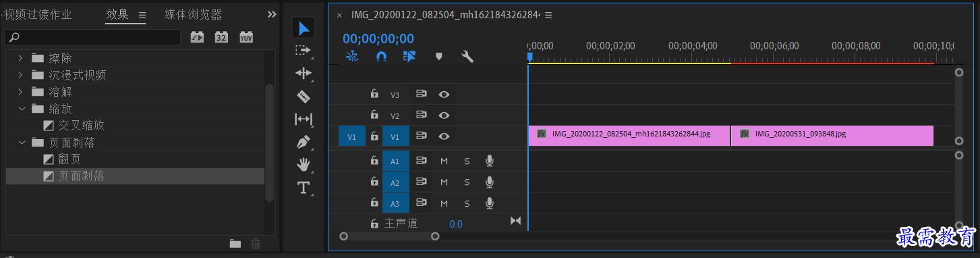Toggle sync lock on V3 track
The width and height of the screenshot is (980, 258).
click(x=422, y=95)
